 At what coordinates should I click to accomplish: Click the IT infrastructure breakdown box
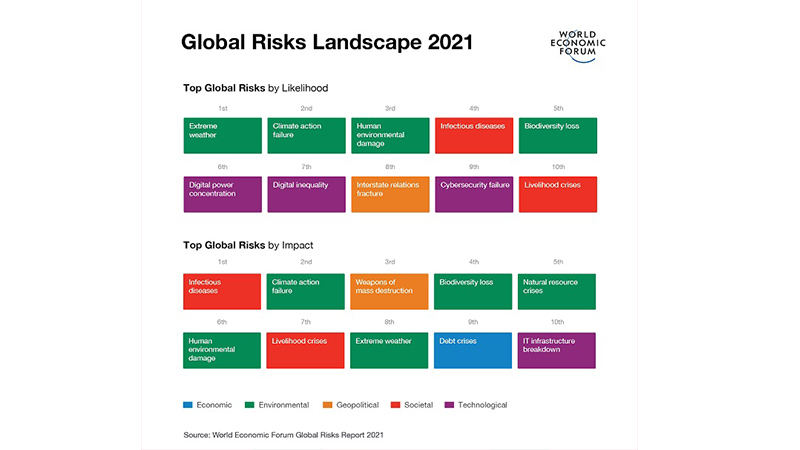(x=557, y=351)
